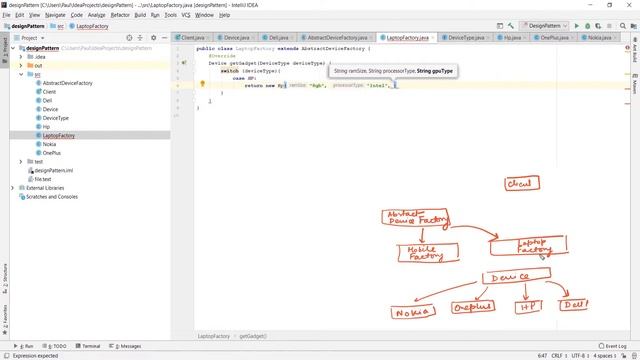The image size is (640, 360).
Task: Open the Maven side panel
Action: click(635, 84)
